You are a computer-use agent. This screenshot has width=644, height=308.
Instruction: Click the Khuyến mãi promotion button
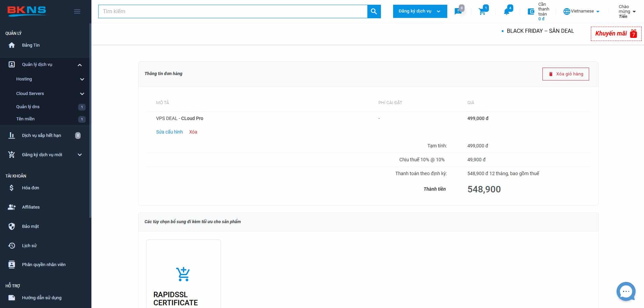click(x=616, y=34)
